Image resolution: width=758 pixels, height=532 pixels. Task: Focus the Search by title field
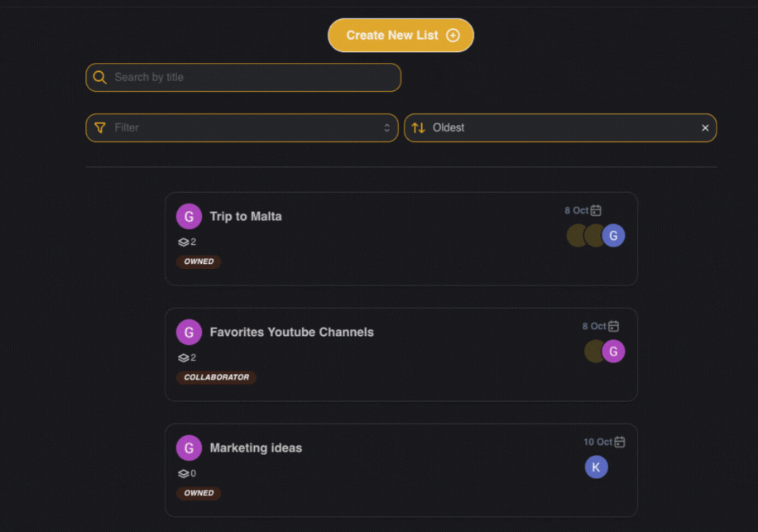[243, 77]
